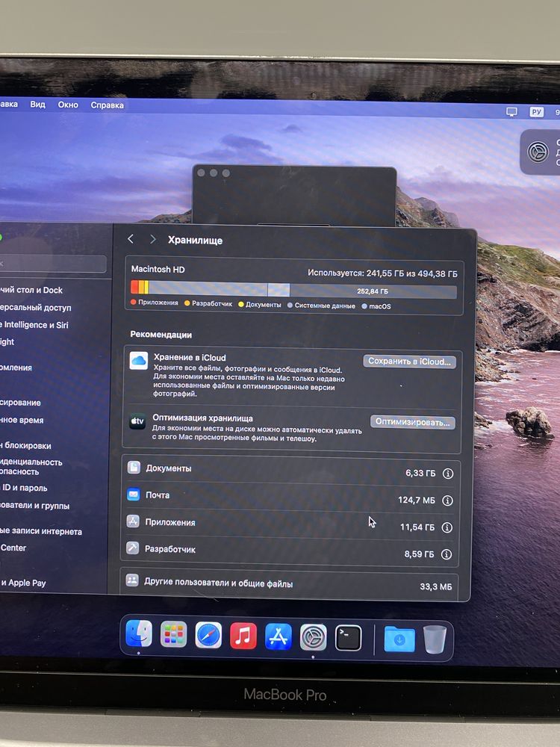Click the Системные данные legend label
Image resolution: width=560 pixels, height=747 pixels.
coord(325,306)
